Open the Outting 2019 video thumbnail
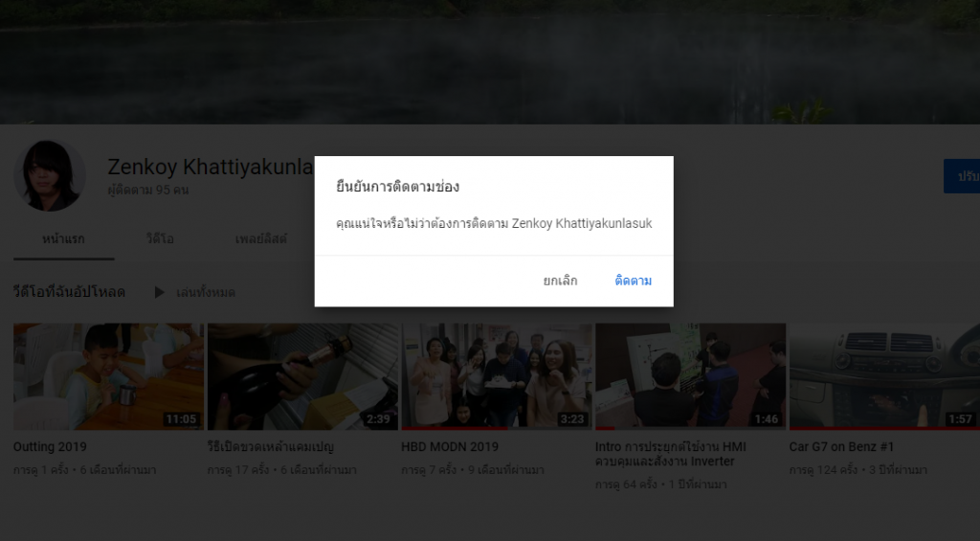Screen dimensions: 980x541 109,376
